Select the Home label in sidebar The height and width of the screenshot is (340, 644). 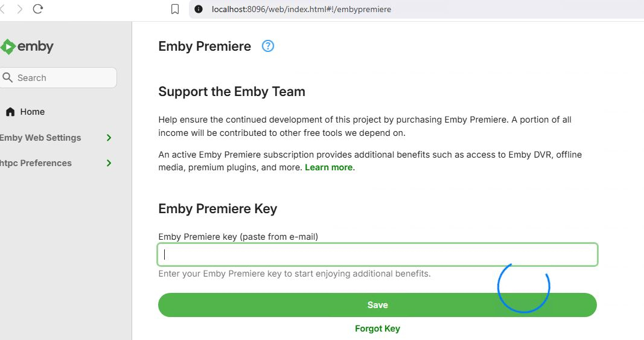(x=33, y=112)
